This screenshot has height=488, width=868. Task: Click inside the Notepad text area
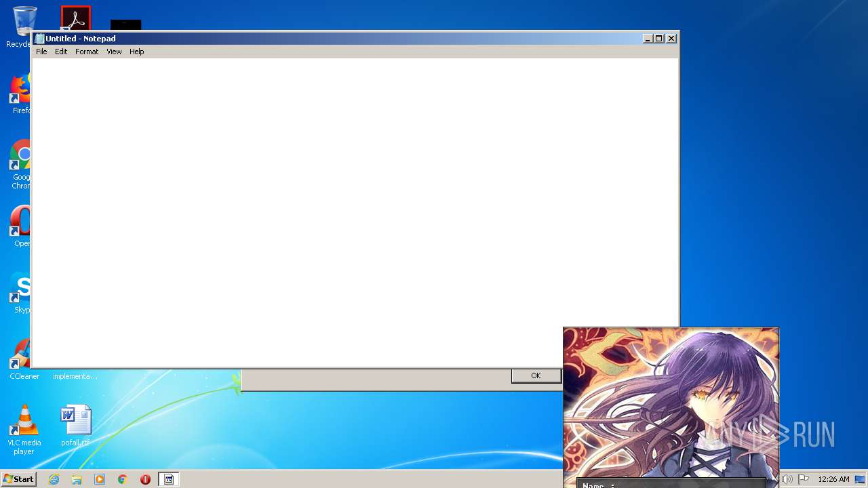(x=355, y=212)
